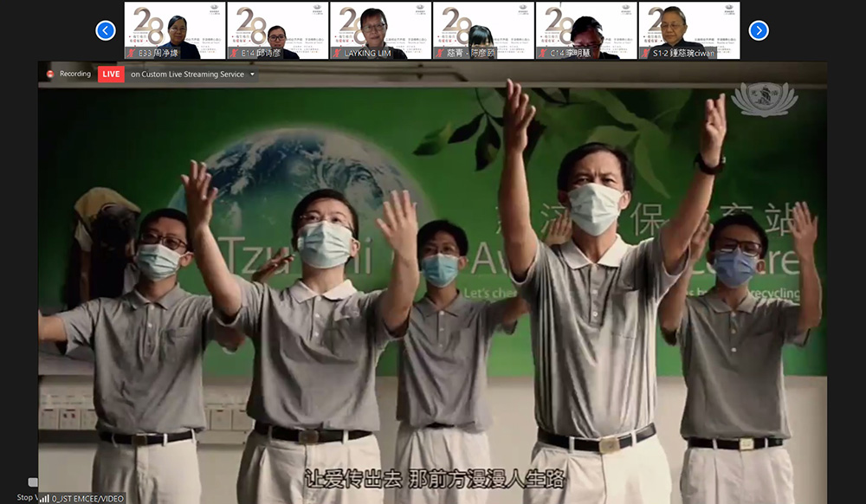Viewport: 866px width, 504px height.
Task: Click the Recording status label
Action: tap(75, 74)
